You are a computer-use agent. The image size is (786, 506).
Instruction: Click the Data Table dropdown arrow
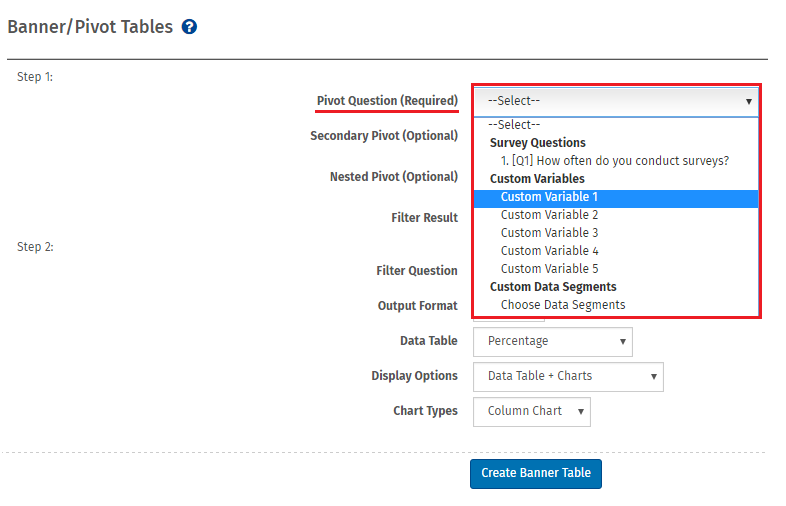[x=623, y=342]
